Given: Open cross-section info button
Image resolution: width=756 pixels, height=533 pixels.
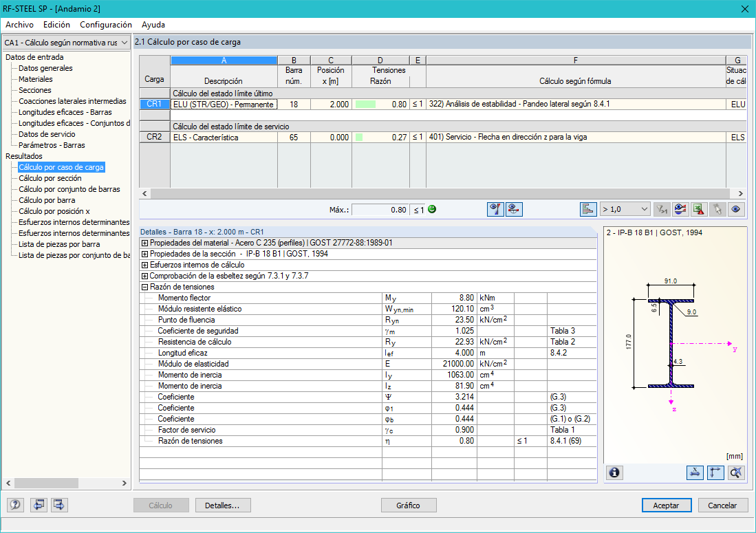Looking at the screenshot, I should pyautogui.click(x=614, y=472).
